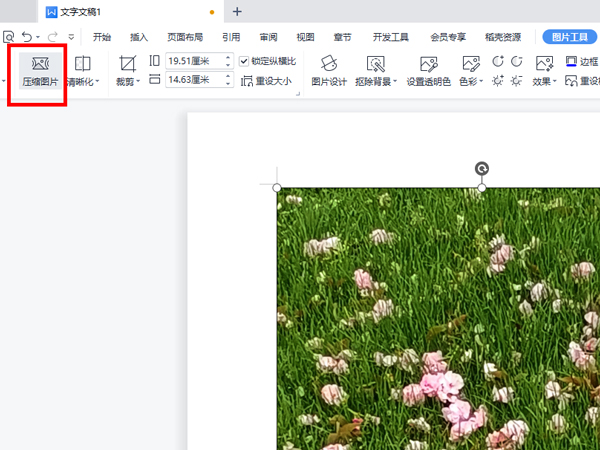Open the 图片设计 picture design tool
600x450 pixels.
(x=329, y=71)
